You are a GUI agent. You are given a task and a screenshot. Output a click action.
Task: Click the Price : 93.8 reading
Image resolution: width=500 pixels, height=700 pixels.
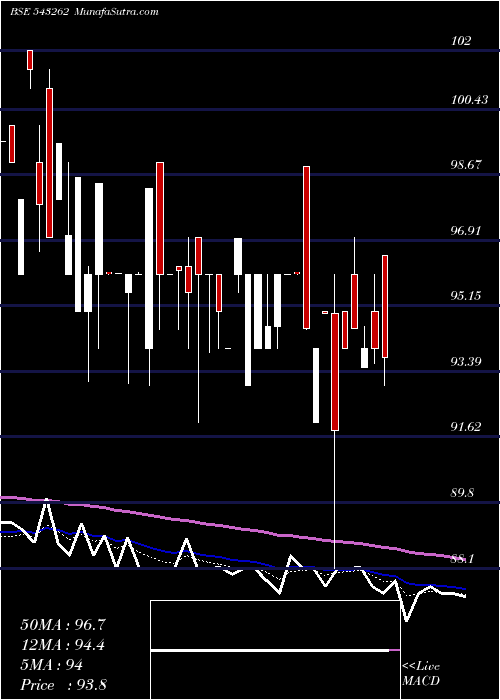pos(63,685)
